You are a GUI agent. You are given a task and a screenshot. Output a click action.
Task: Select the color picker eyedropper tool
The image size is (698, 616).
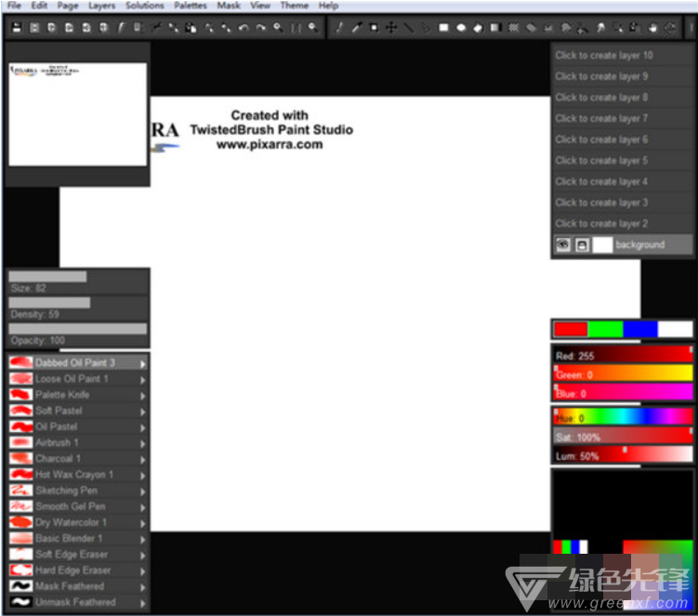pyautogui.click(x=357, y=28)
